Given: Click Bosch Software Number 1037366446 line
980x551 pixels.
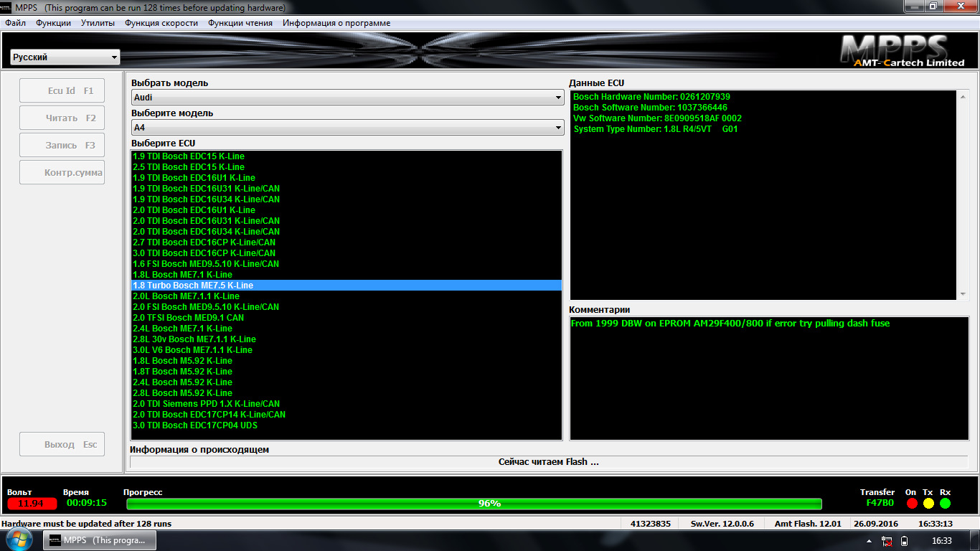Looking at the screenshot, I should pyautogui.click(x=650, y=108).
